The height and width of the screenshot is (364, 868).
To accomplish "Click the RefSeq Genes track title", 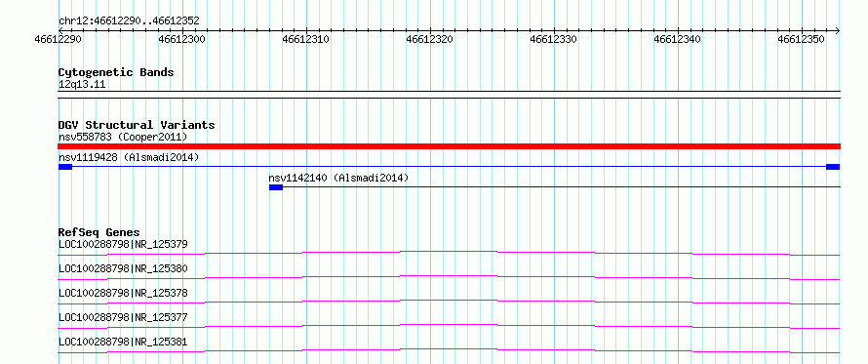I will pos(99,232).
